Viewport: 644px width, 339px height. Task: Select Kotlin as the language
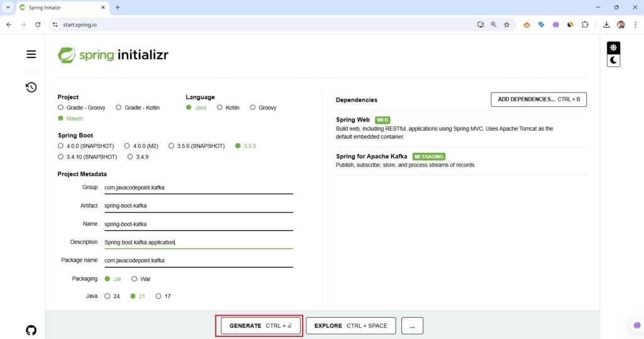click(x=220, y=108)
